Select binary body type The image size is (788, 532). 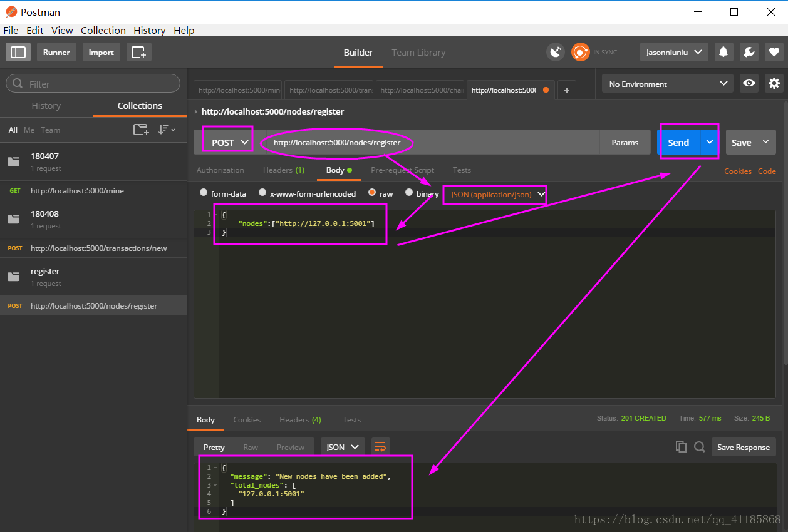pyautogui.click(x=409, y=193)
